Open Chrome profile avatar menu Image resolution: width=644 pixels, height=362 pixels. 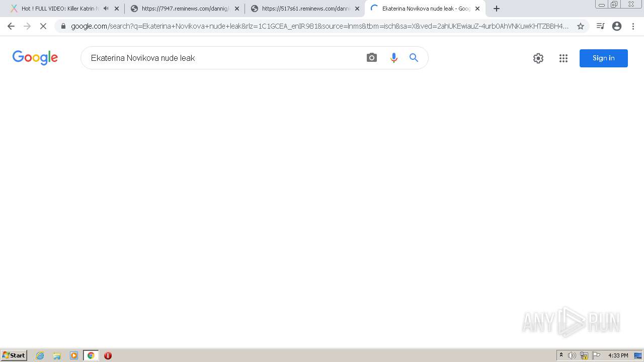coord(617,26)
